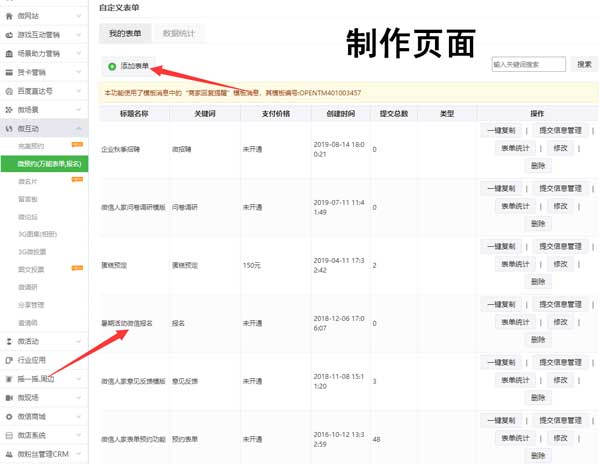Click the 微店系统 sidebar icon

click(9, 435)
